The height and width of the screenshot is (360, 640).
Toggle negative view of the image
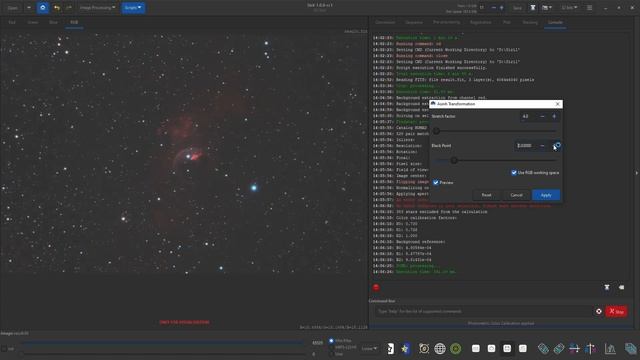click(x=390, y=349)
